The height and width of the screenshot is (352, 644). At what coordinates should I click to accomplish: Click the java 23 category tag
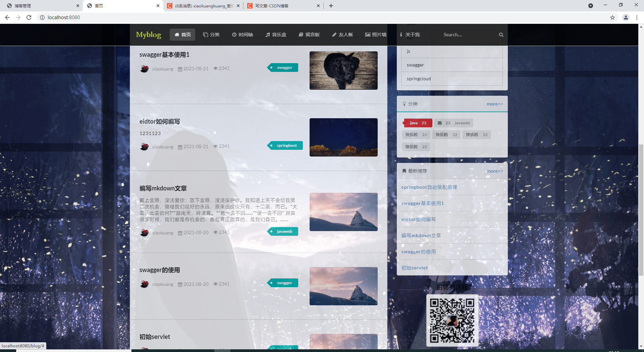[x=417, y=123]
